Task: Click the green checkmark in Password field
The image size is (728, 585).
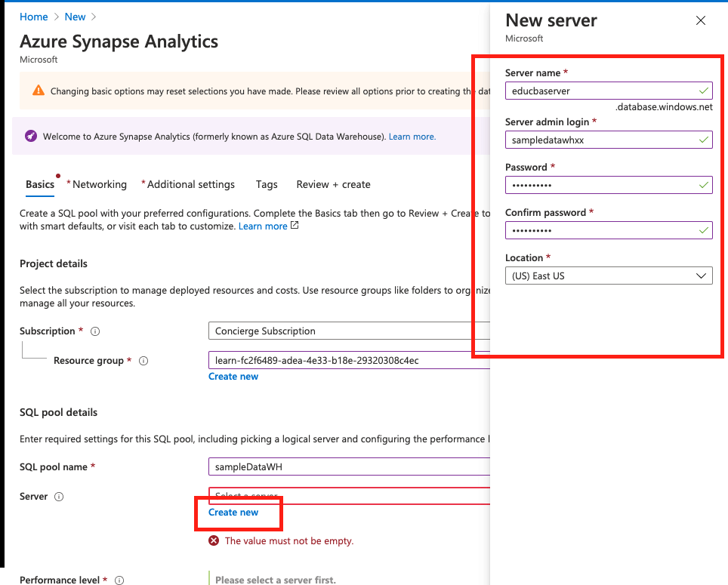Action: [x=703, y=185]
